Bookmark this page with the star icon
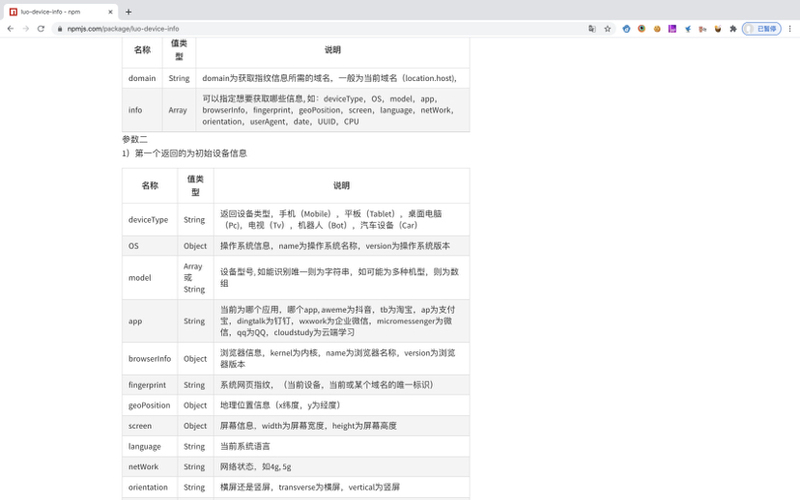Viewport: 800px width, 500px height. (608, 29)
